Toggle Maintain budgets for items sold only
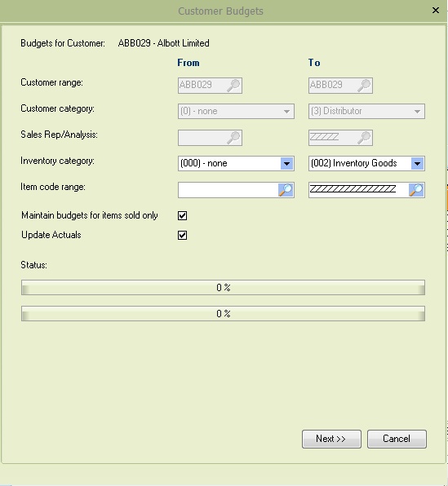This screenshot has height=486, width=448. click(183, 215)
